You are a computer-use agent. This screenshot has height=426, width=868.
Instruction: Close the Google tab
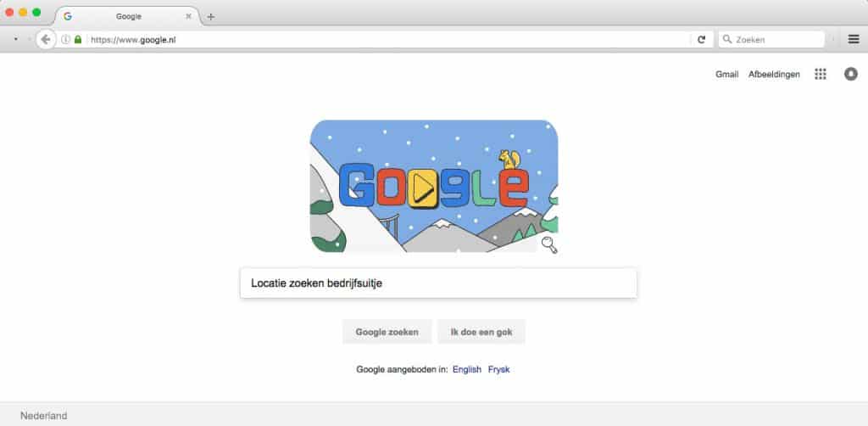click(188, 16)
